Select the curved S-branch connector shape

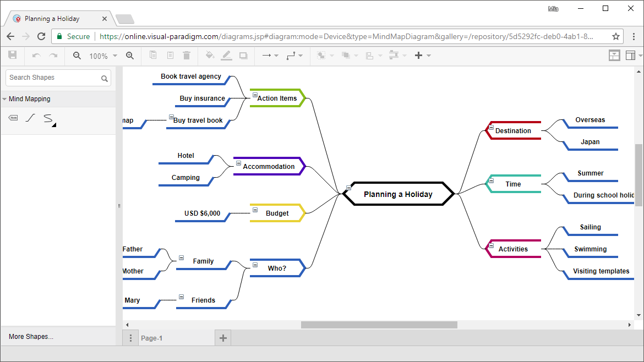(x=48, y=118)
